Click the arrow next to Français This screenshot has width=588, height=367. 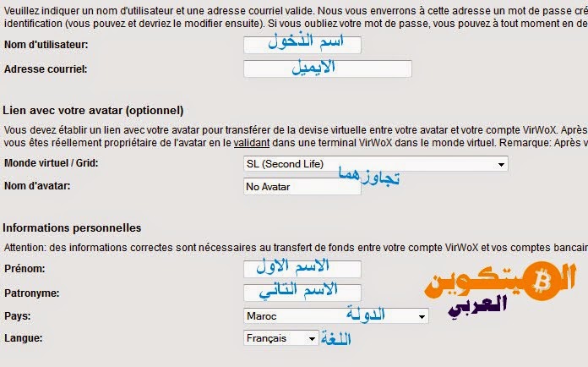click(x=312, y=339)
